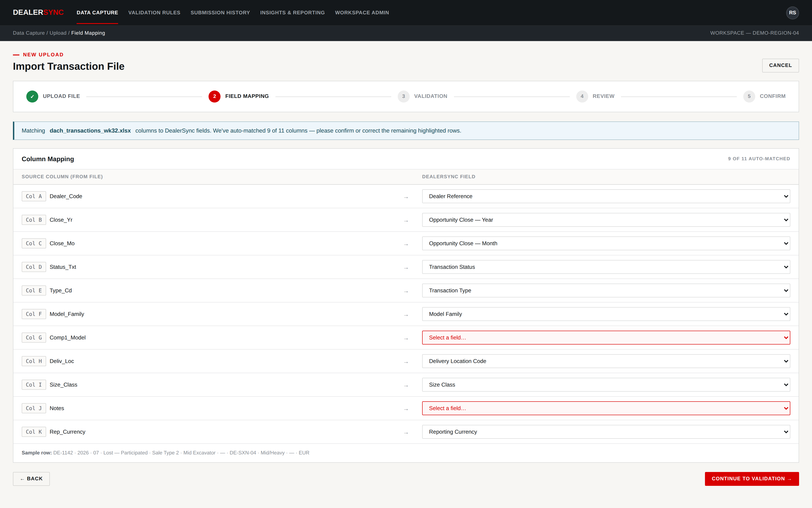Click the Rep_Currency source column name
The width and height of the screenshot is (812, 508).
pos(67,432)
